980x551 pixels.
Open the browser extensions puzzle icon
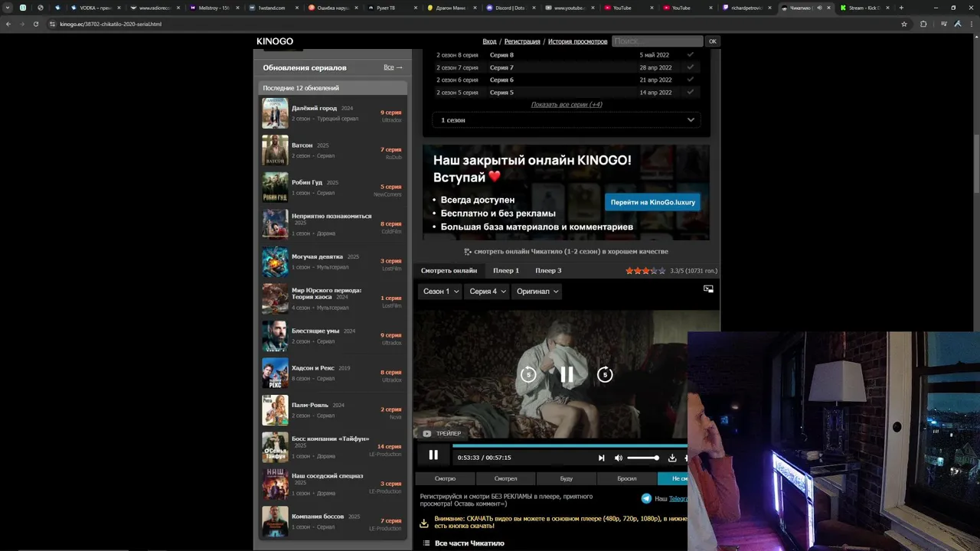pos(923,24)
